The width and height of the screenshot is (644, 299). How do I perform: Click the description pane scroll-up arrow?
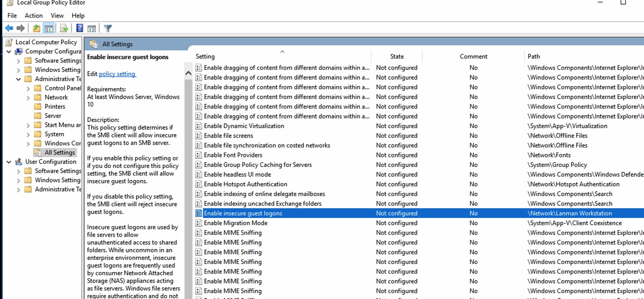(x=188, y=73)
